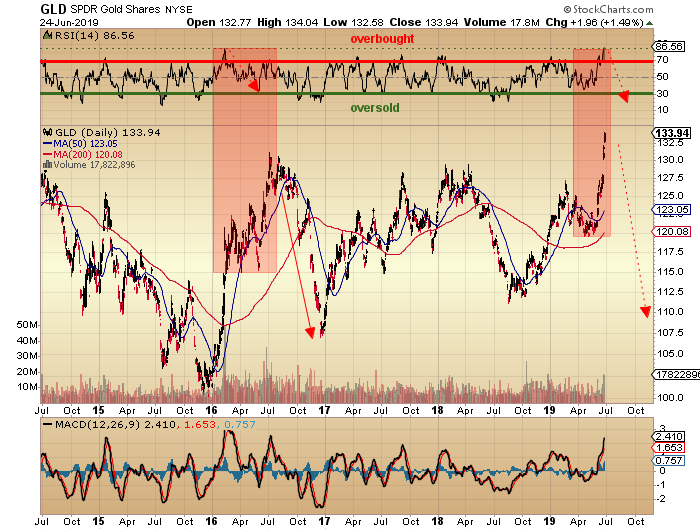
Task: Click the 125.0 price axis label
Action: pos(670,196)
